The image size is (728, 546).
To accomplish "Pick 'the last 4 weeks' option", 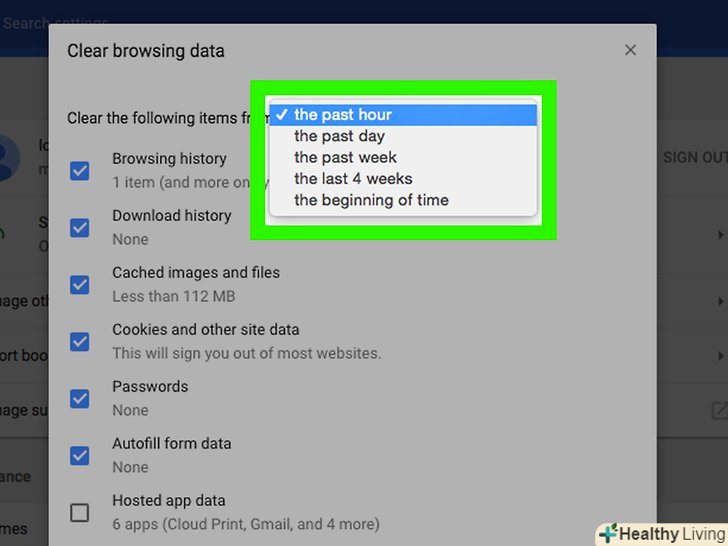I will click(x=353, y=179).
